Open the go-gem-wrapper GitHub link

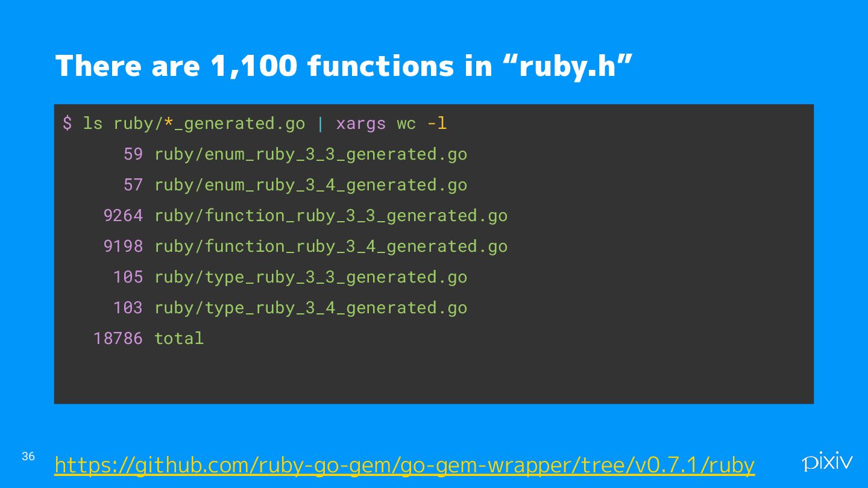click(404, 465)
